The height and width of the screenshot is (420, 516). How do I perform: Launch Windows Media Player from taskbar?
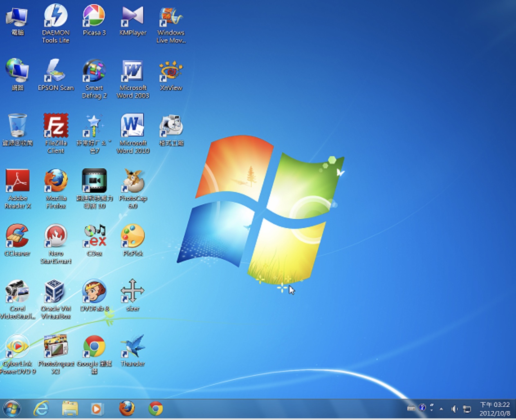point(97,409)
